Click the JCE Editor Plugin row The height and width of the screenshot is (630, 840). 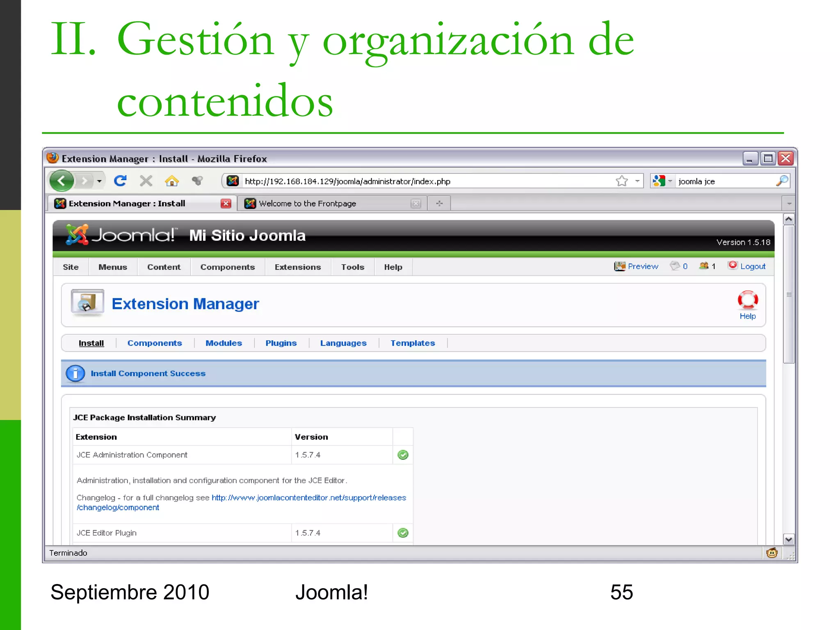(x=243, y=533)
